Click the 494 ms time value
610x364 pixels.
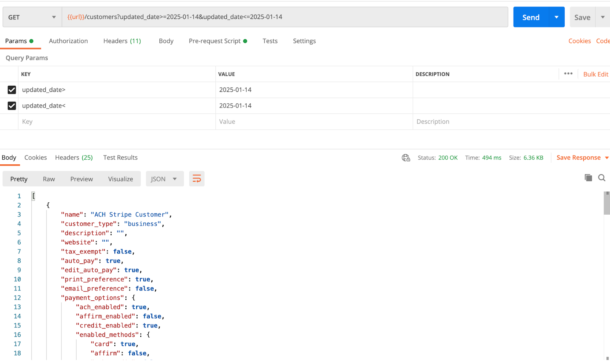491,158
